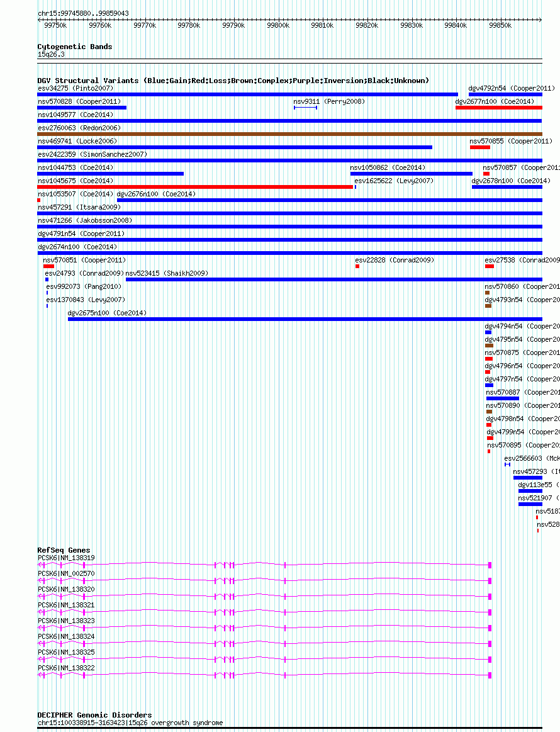Open esv1625622 (Levy2007) label
The width and height of the screenshot is (560, 732).
click(394, 181)
